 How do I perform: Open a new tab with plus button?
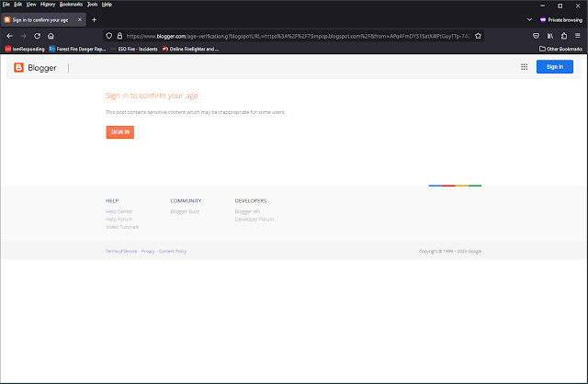click(x=94, y=20)
